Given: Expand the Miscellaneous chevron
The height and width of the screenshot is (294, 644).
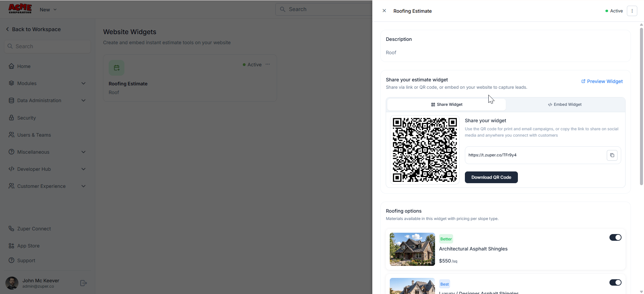Looking at the screenshot, I should [84, 152].
